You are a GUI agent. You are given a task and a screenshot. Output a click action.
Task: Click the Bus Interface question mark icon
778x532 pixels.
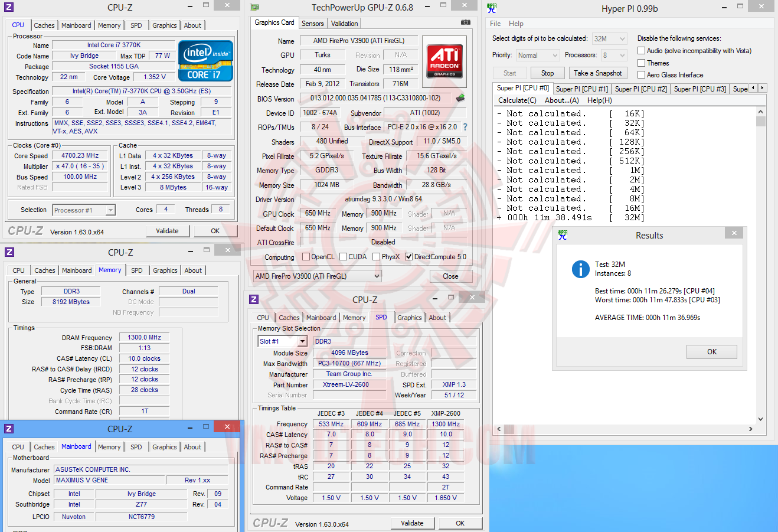[x=465, y=127]
